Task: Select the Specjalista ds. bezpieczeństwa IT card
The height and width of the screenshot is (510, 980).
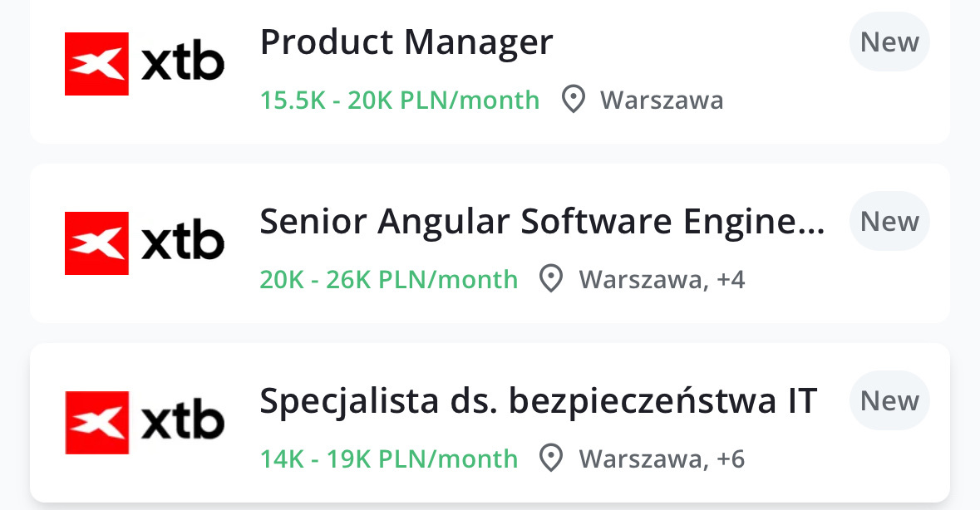Action: pyautogui.click(x=490, y=488)
